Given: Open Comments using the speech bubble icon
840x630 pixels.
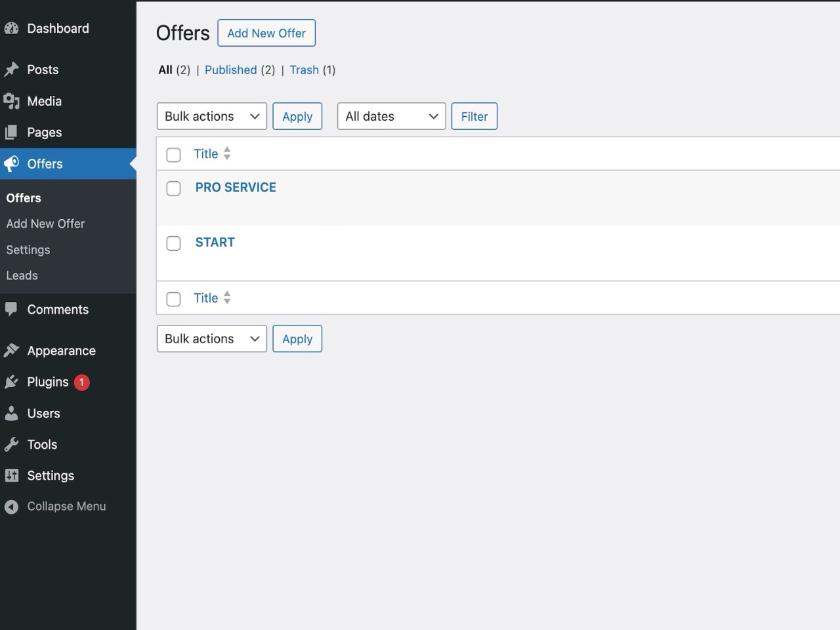Looking at the screenshot, I should [x=12, y=309].
